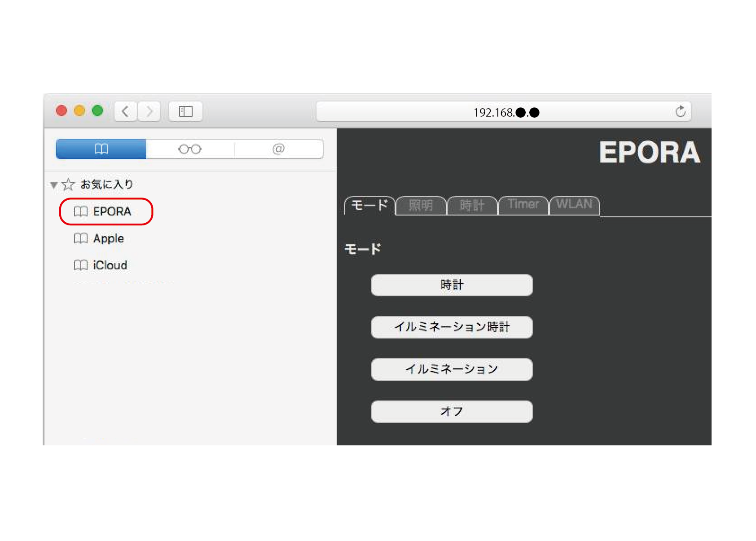Turn off with the オフ button
Viewport: 756px width, 541px height.
click(x=452, y=411)
